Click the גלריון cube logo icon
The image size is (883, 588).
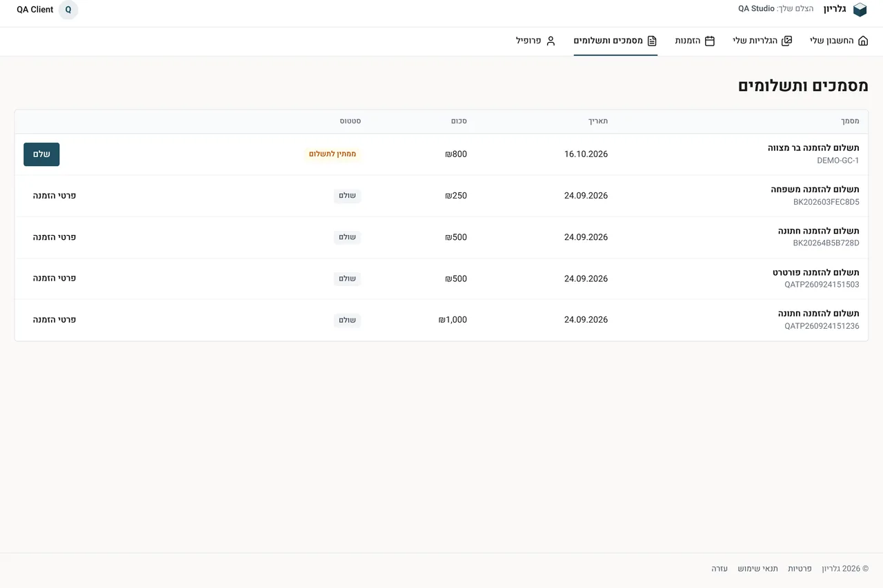[860, 10]
